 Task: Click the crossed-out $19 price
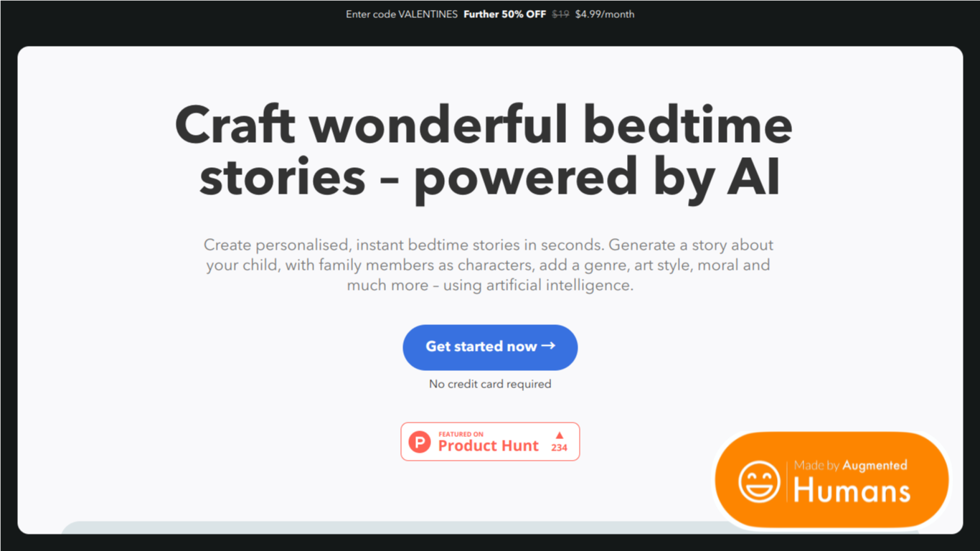coord(560,14)
